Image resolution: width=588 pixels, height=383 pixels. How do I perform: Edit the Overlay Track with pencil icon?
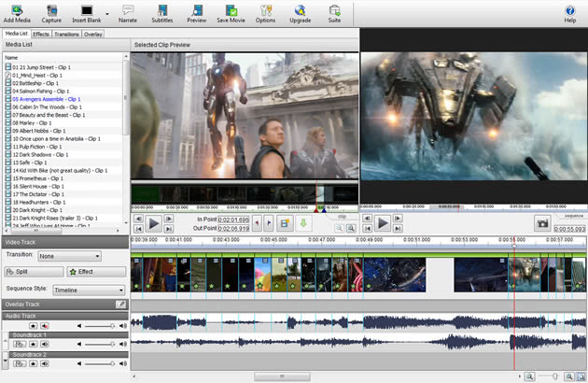click(x=120, y=305)
